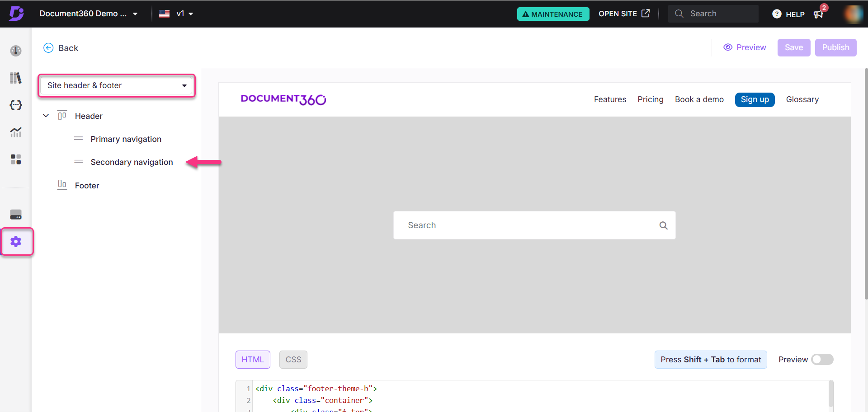Click the Sign up button in preview
Image resolution: width=868 pixels, height=412 pixels.
[755, 99]
